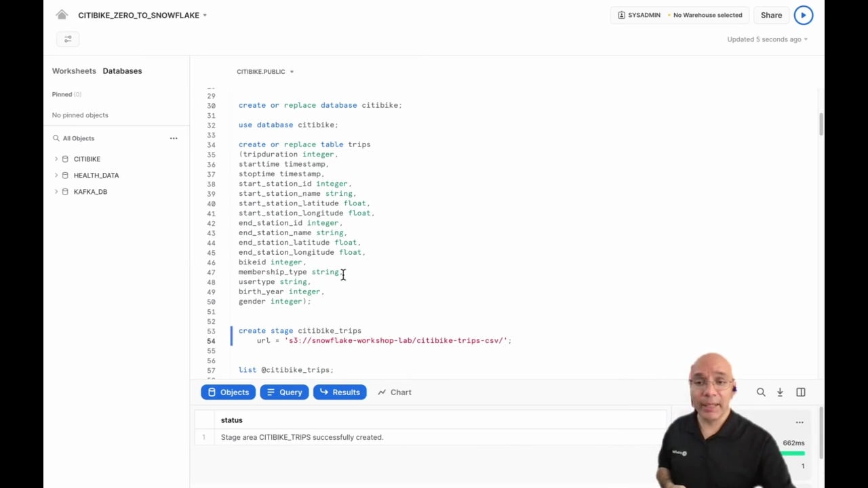Click the "use database citibike;" statement
The height and width of the screenshot is (488, 868).
tap(288, 125)
